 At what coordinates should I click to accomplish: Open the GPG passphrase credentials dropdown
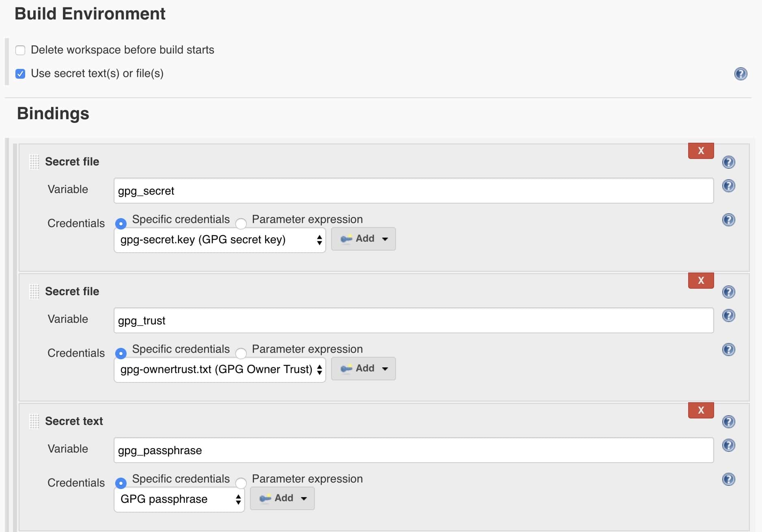click(x=179, y=499)
